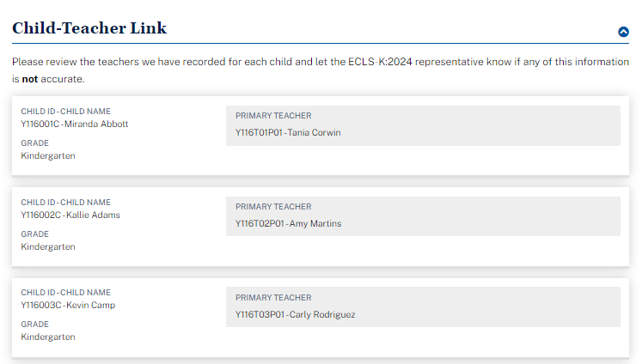The image size is (642, 364).
Task: Click Kindergarten grade under Miranda Abbott
Action: tap(48, 156)
